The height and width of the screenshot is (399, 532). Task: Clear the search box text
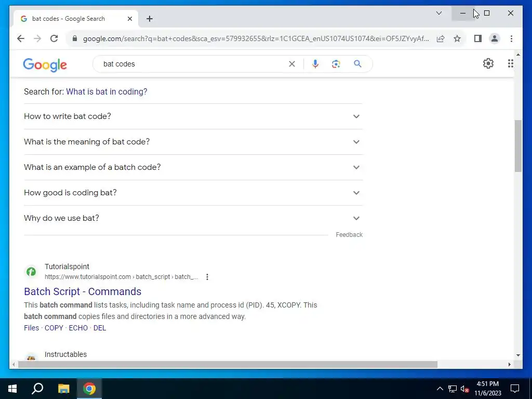coord(292,64)
